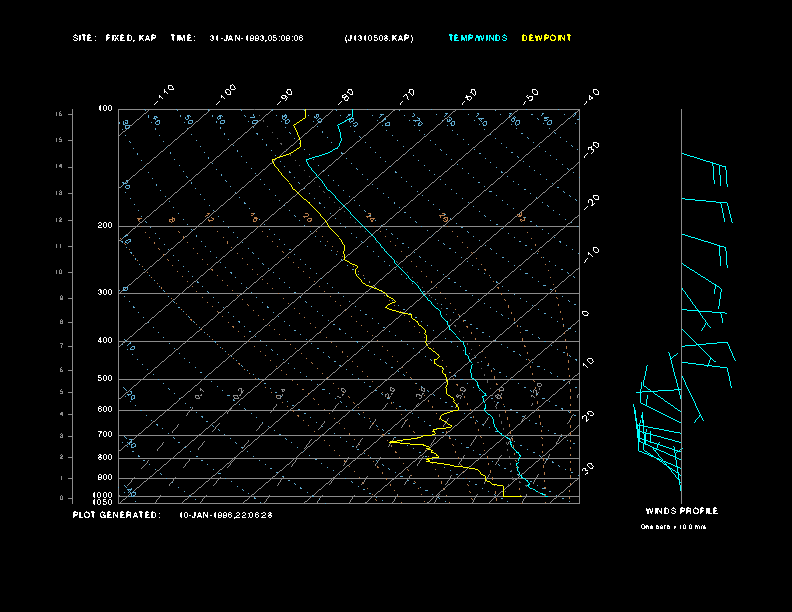Screen dimensions: 792x612
Task: Click the -90 isotherm label
Action: 285,97
